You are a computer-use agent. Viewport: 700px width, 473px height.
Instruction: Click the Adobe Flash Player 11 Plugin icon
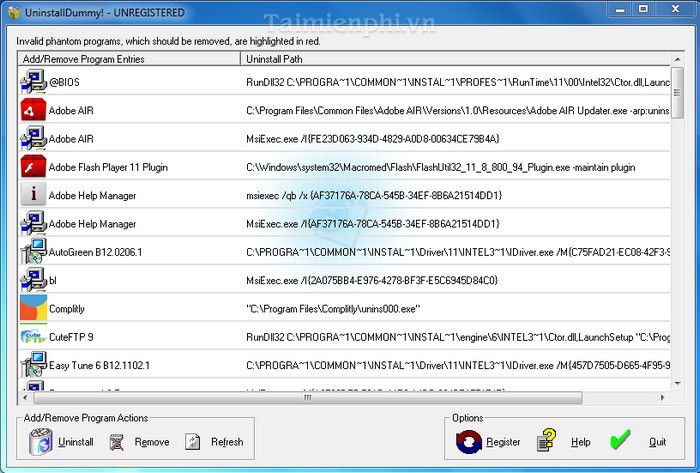click(x=33, y=166)
